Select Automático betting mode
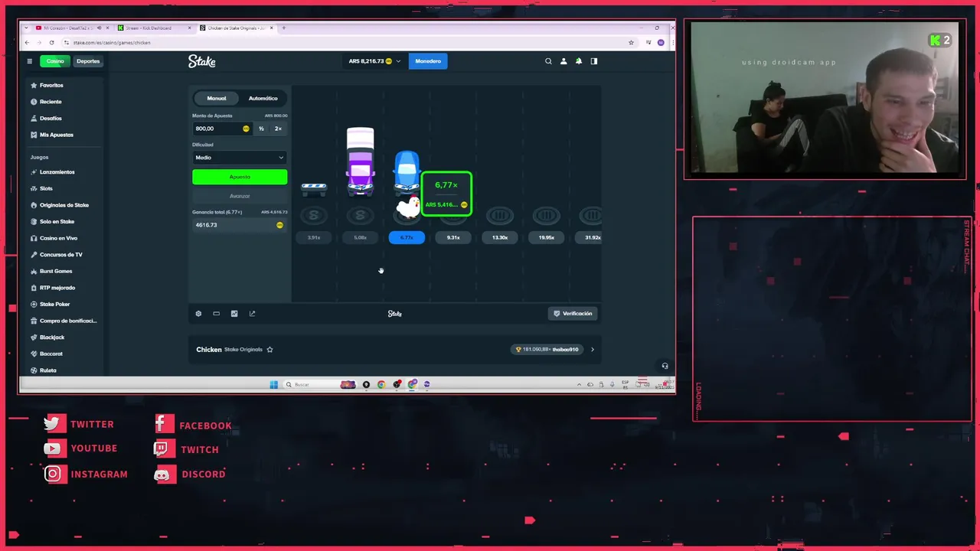 [263, 98]
